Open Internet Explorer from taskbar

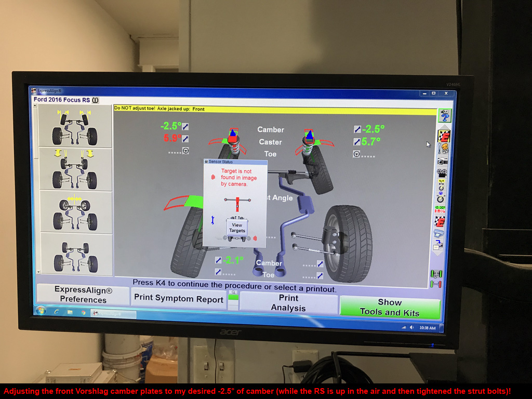pyautogui.click(x=56, y=312)
